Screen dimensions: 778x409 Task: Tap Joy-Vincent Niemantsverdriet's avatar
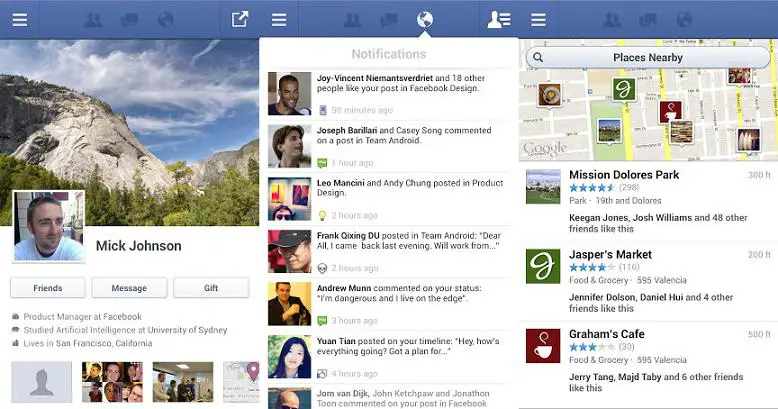click(x=290, y=94)
